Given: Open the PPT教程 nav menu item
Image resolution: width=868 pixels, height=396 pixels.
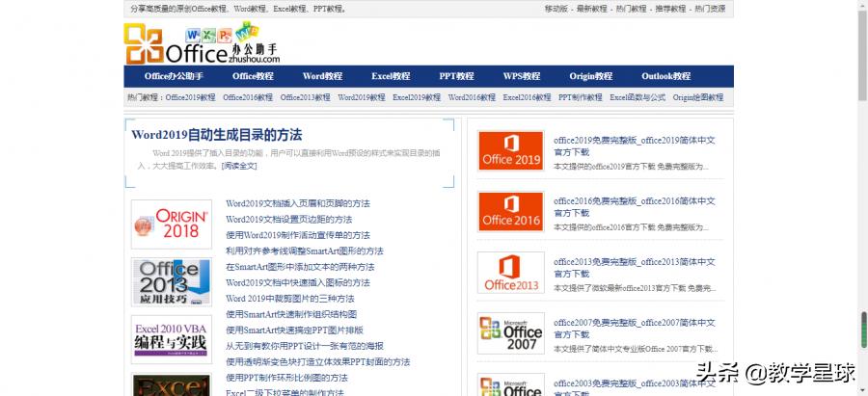Looking at the screenshot, I should pos(457,76).
